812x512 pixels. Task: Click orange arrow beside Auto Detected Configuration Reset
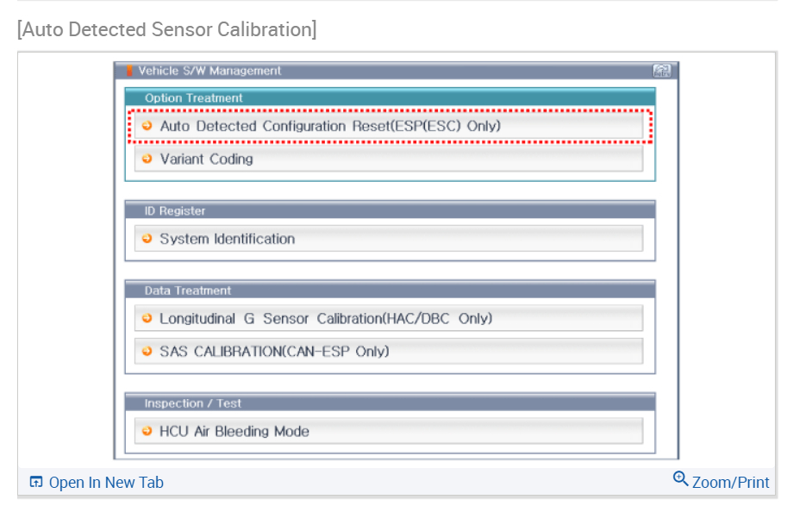pos(147,126)
